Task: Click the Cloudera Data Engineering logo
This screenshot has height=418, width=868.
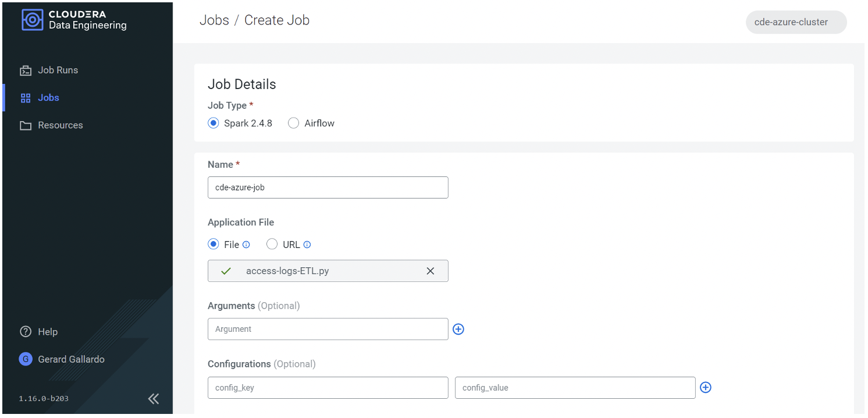Action: 74,20
